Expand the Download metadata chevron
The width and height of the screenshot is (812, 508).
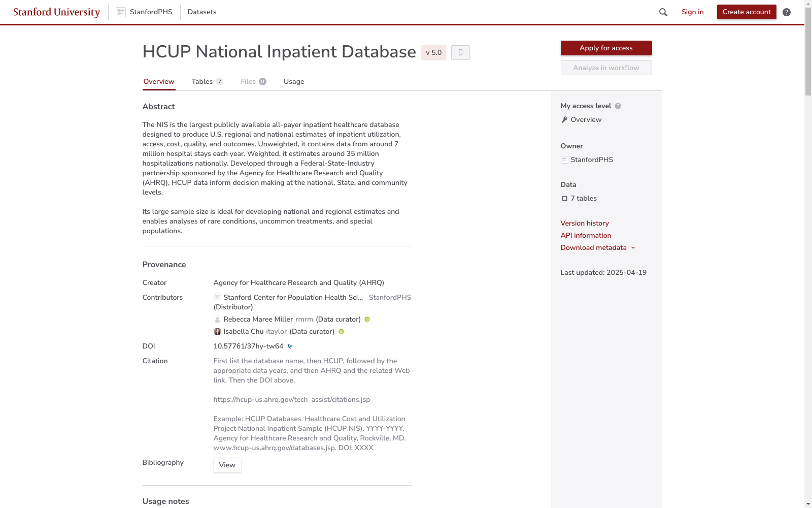tap(633, 248)
